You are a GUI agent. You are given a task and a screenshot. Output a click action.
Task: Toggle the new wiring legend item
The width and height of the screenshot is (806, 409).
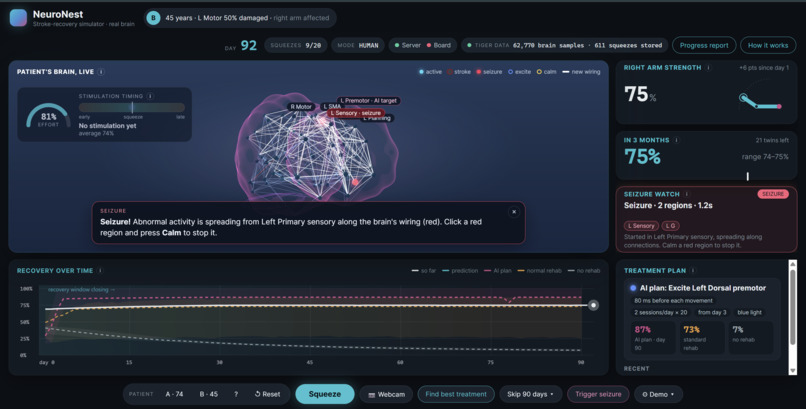pos(581,72)
